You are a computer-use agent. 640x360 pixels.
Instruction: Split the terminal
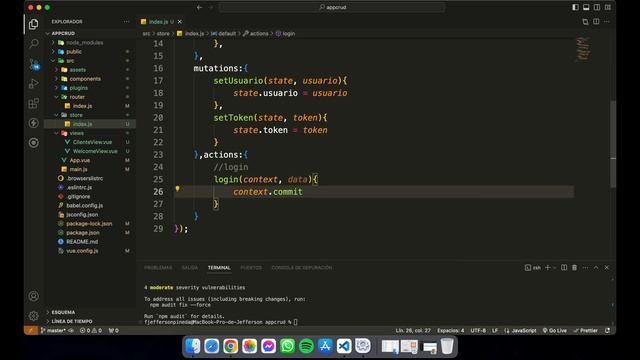[x=564, y=267]
